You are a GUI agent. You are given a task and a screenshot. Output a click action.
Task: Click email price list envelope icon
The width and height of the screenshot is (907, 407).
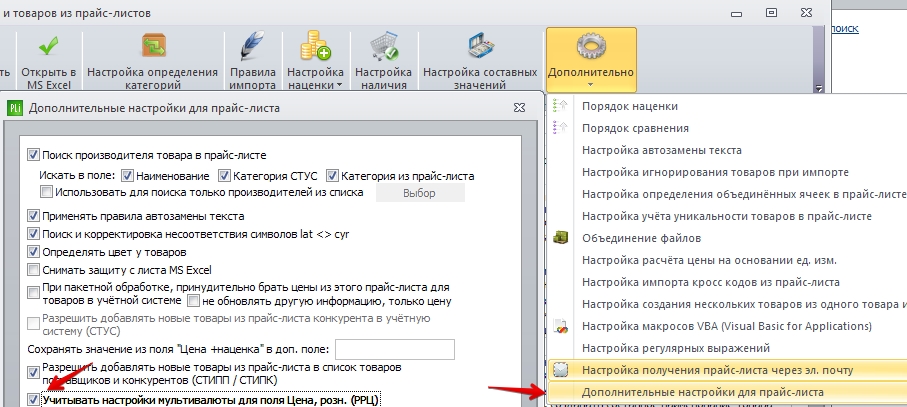pos(560,370)
